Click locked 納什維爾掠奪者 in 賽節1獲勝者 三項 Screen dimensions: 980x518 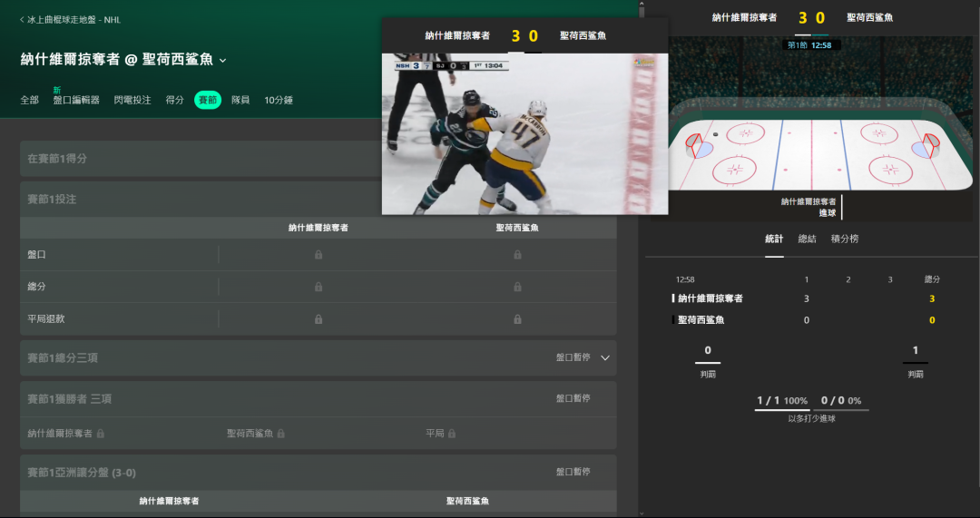coord(65,433)
